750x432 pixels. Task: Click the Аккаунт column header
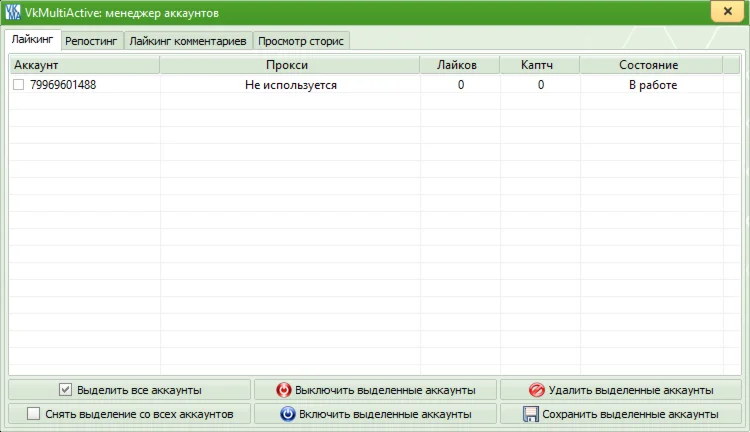pyautogui.click(x=84, y=65)
